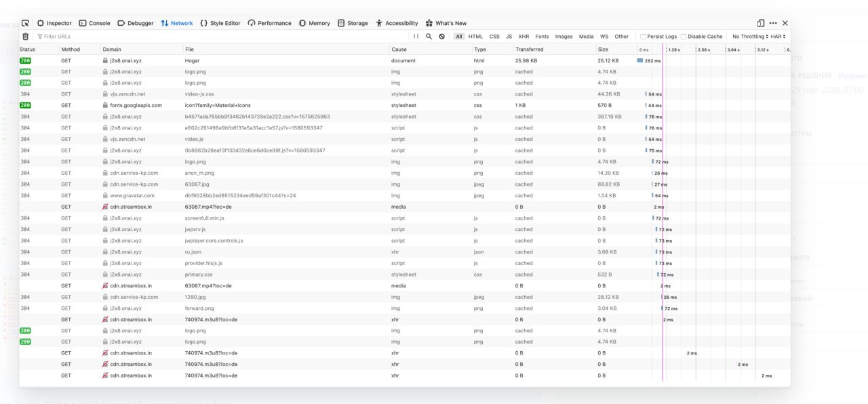Filter requests by Fonts
The height and width of the screenshot is (404, 868).
[x=542, y=37]
